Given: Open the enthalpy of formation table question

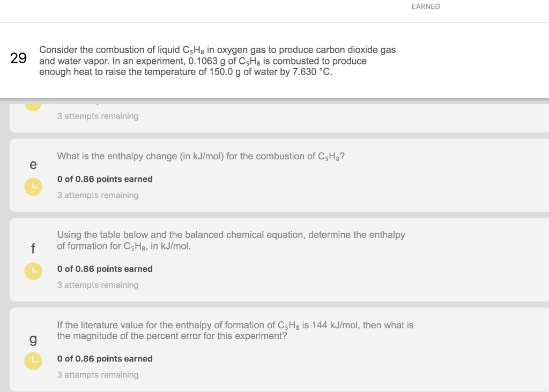Looking at the screenshot, I should pos(231,240).
